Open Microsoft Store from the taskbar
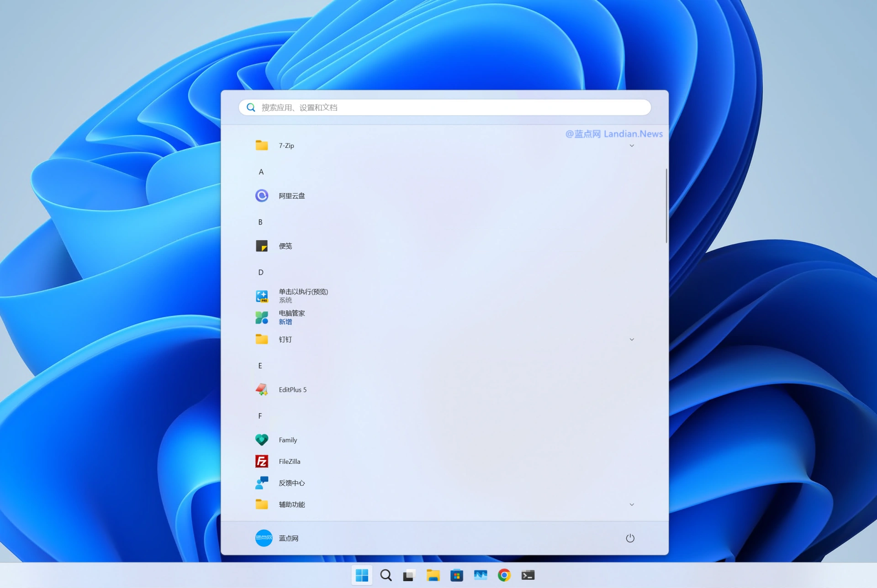877x588 pixels. (x=457, y=575)
